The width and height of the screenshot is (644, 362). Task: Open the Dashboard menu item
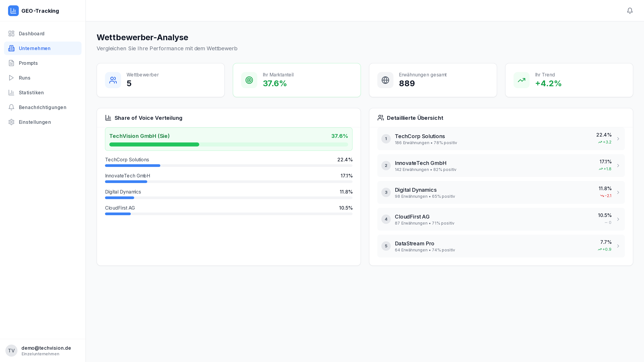coord(32,34)
